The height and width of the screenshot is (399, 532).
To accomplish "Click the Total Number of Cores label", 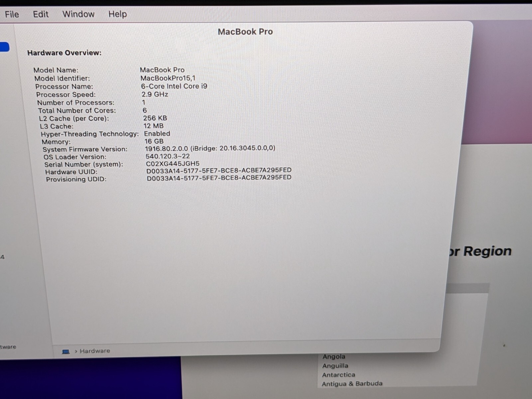I will point(77,111).
